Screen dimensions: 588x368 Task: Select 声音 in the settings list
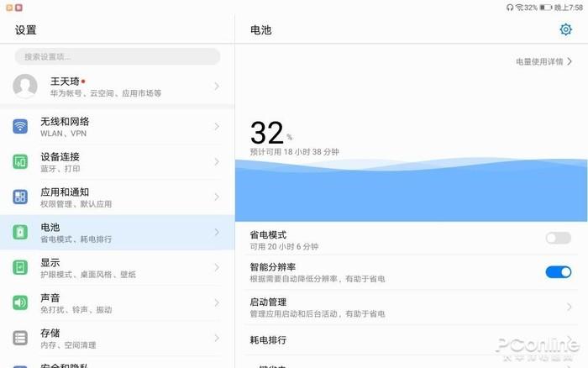118,302
